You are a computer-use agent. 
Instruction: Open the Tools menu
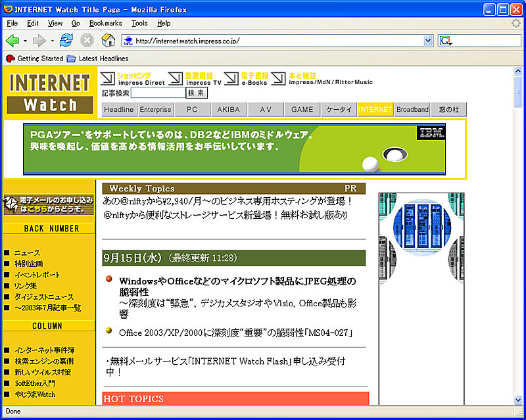[x=139, y=23]
